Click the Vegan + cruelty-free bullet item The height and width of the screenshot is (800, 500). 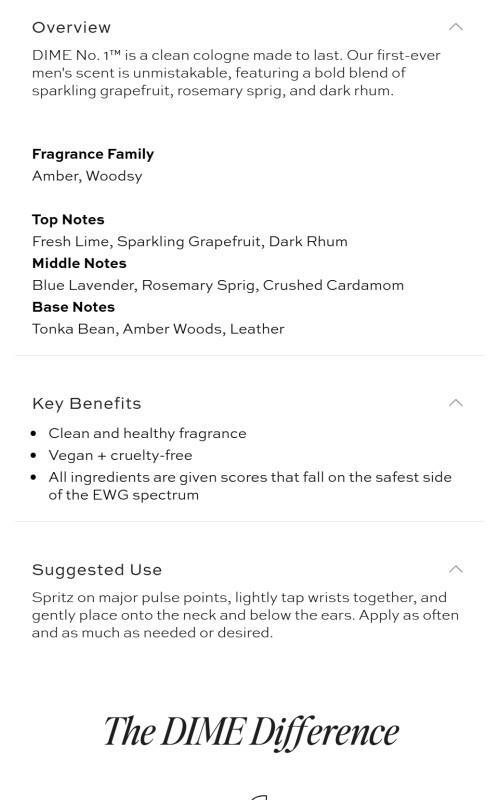(x=120, y=455)
